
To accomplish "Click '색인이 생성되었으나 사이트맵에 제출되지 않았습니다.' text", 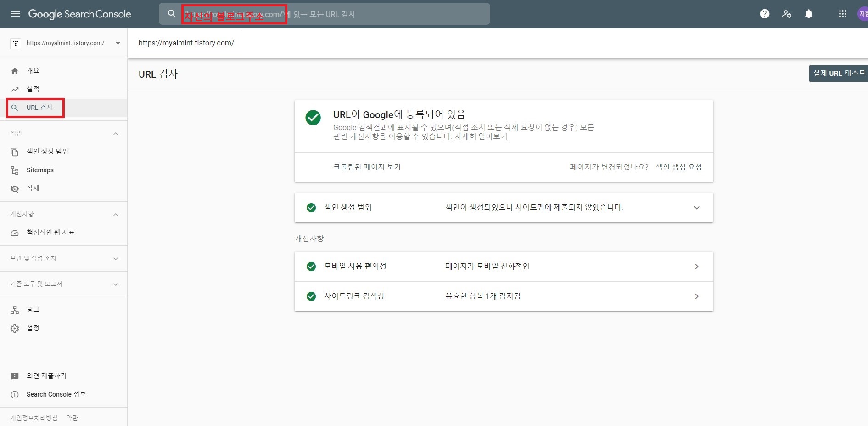I will [x=534, y=208].
